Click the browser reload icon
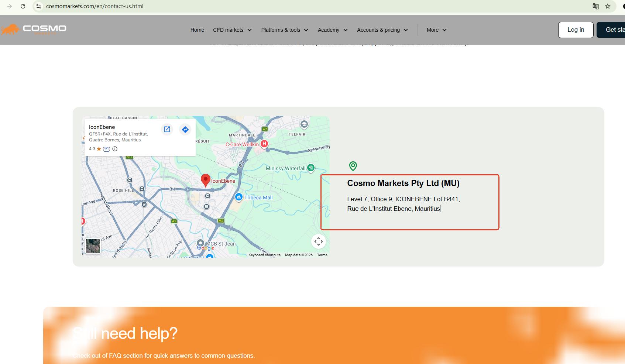The width and height of the screenshot is (625, 364). pyautogui.click(x=23, y=6)
